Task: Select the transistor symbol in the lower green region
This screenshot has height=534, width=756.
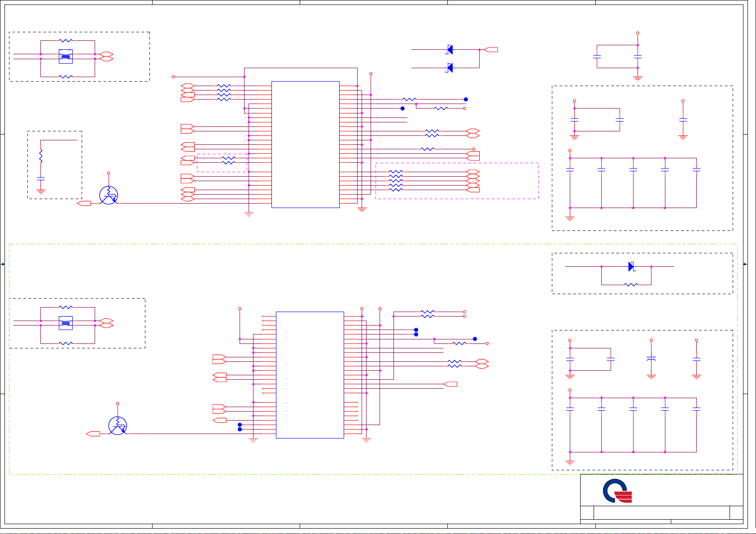Action: 118,425
